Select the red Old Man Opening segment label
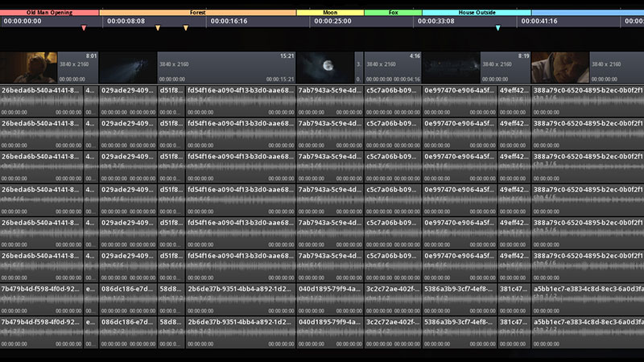The image size is (644, 362). point(49,13)
